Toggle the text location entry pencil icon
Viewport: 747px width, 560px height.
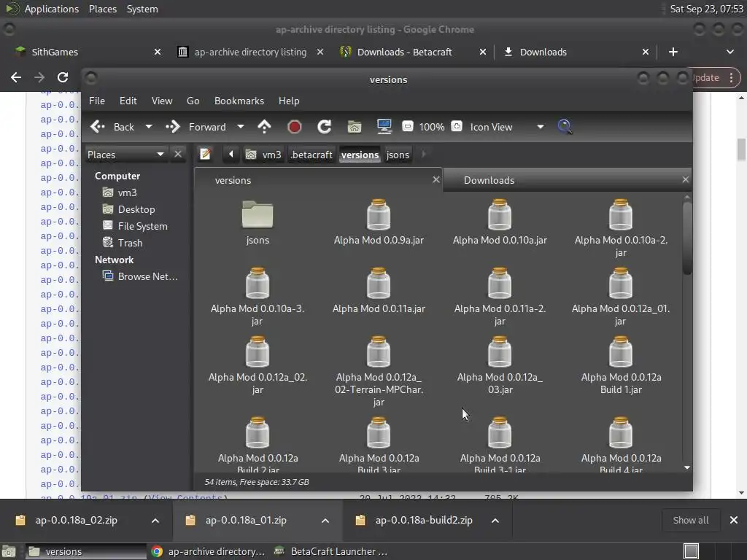[205, 155]
